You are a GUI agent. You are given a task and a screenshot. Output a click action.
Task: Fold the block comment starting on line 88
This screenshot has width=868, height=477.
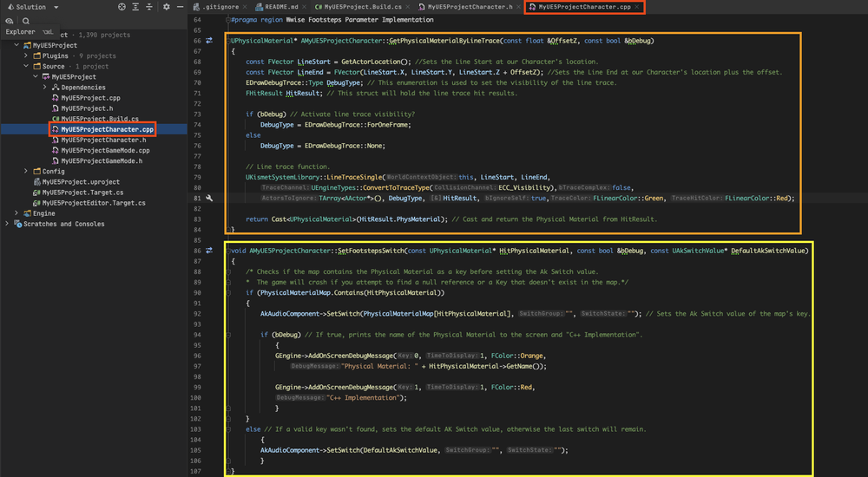[228, 271]
